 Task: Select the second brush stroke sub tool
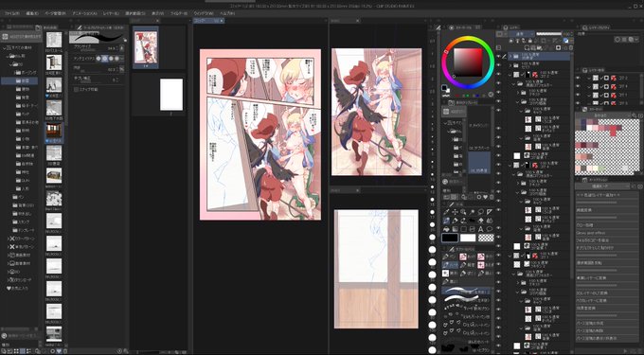click(x=466, y=298)
